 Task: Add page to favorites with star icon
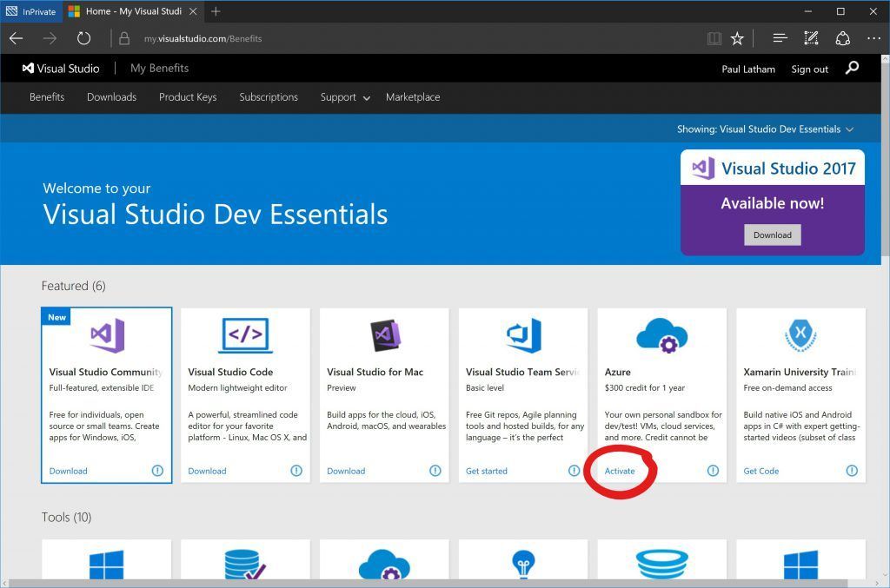pyautogui.click(x=737, y=38)
